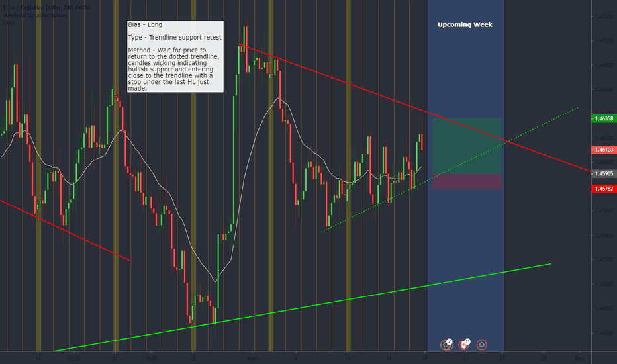Select the green profit zone of long position
Screen dimensions: 617x364
tap(466, 146)
